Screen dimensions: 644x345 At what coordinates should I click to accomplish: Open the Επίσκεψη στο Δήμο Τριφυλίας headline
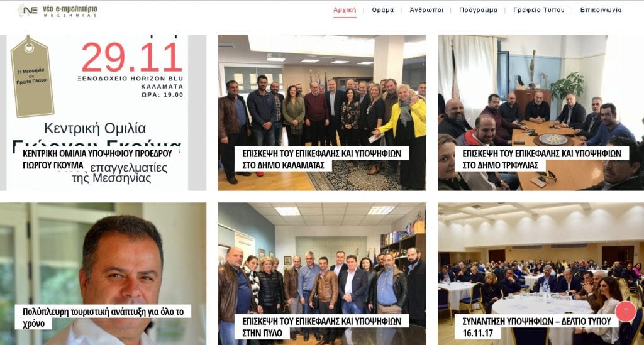pyautogui.click(x=541, y=159)
